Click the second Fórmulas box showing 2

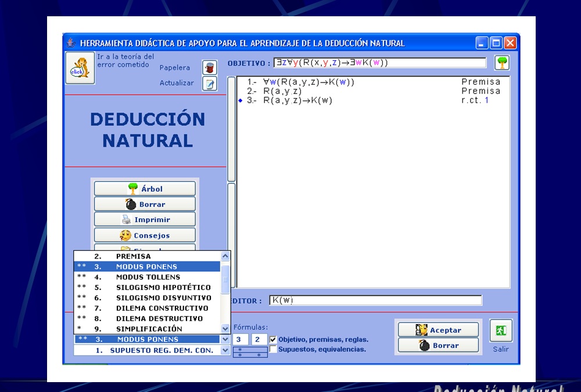click(x=259, y=339)
